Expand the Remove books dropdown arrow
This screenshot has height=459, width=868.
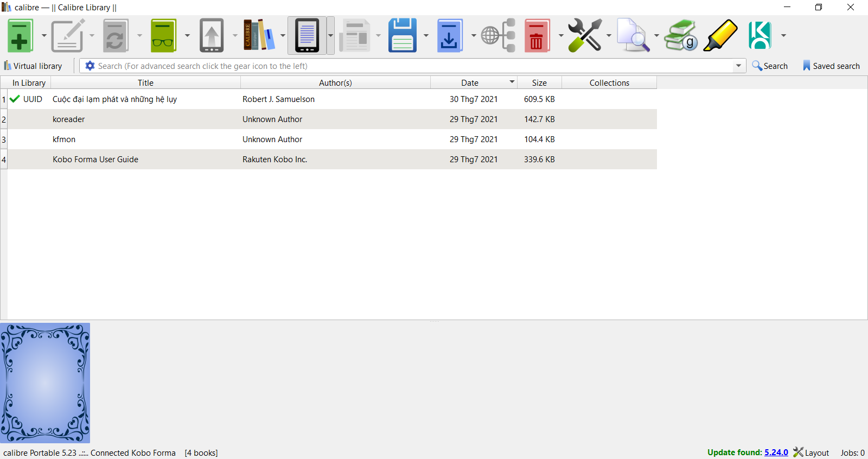click(561, 36)
